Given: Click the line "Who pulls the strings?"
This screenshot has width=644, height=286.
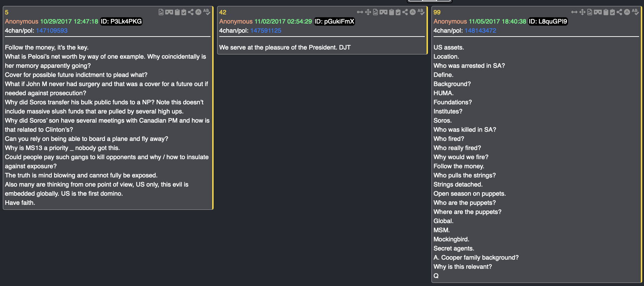Looking at the screenshot, I should 465,175.
